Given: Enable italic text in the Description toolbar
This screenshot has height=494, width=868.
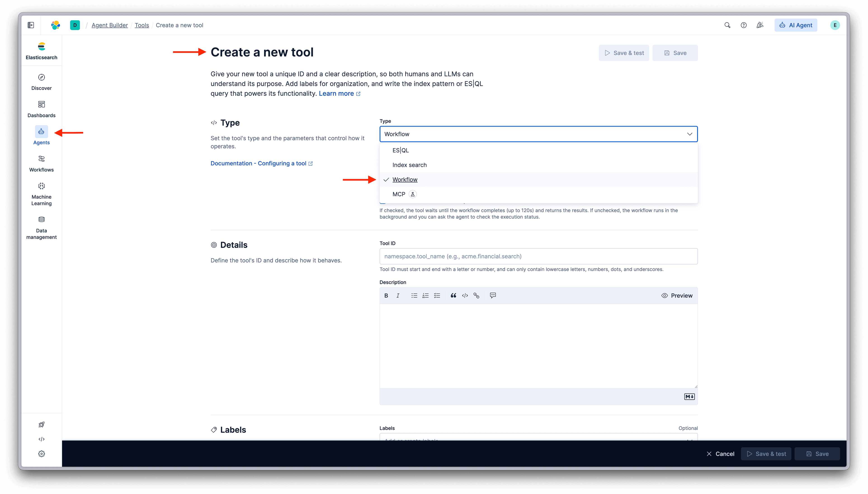Looking at the screenshot, I should pyautogui.click(x=398, y=295).
